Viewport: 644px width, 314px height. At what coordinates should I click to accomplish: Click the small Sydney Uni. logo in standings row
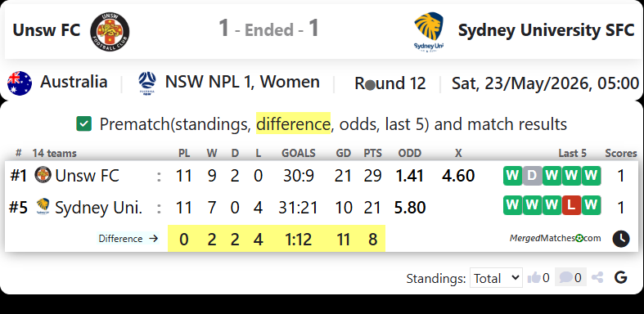43,206
